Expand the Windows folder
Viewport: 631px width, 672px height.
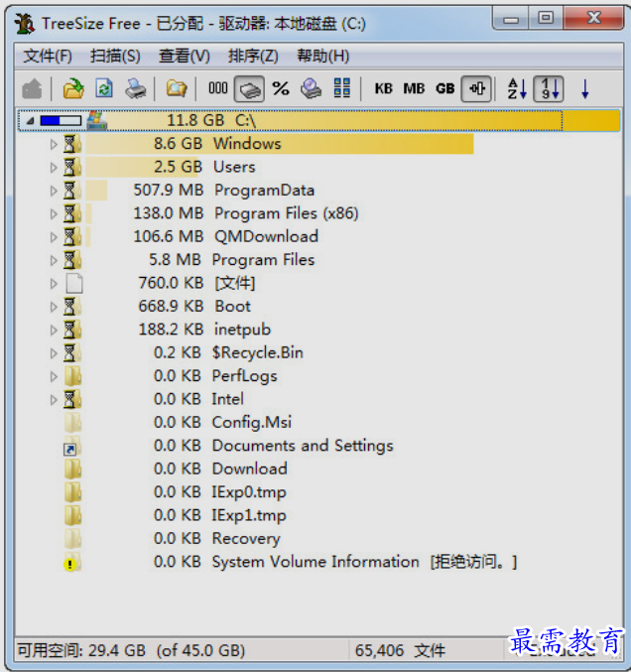point(54,145)
